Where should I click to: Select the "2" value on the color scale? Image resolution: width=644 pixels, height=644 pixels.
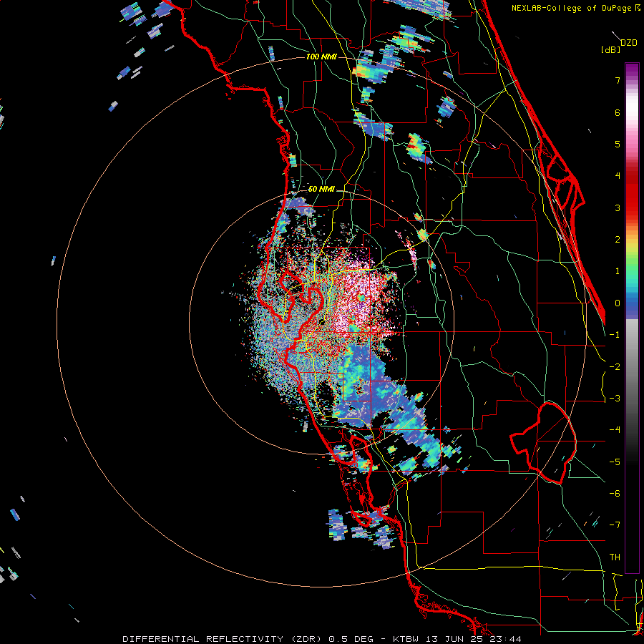(618, 240)
